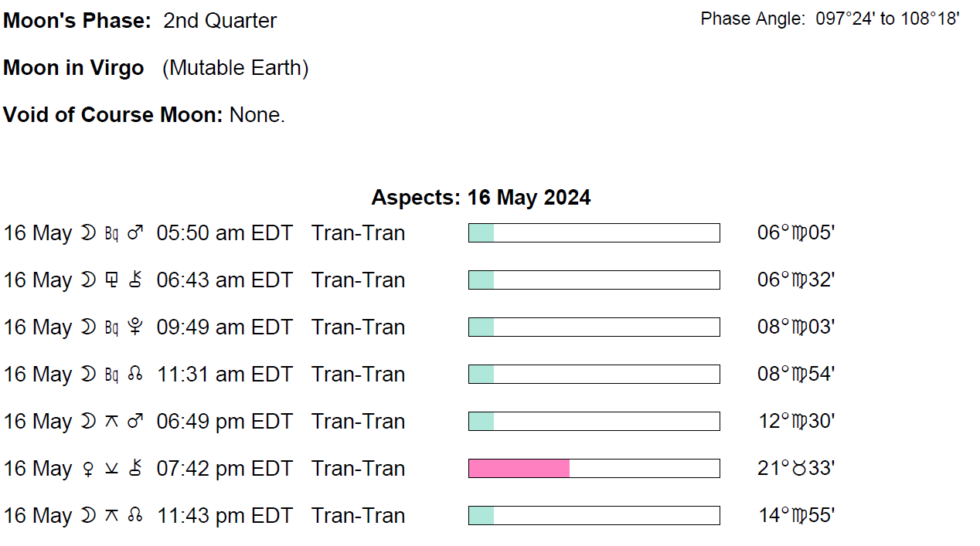Click the Virgo sign glyph beside 06°05'
The height and width of the screenshot is (546, 980).
(799, 233)
